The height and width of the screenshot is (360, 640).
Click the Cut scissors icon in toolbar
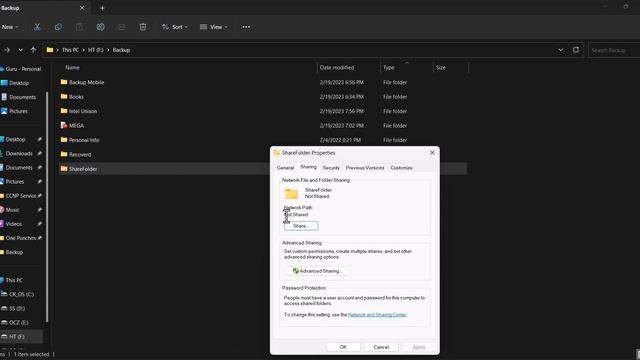click(x=37, y=27)
